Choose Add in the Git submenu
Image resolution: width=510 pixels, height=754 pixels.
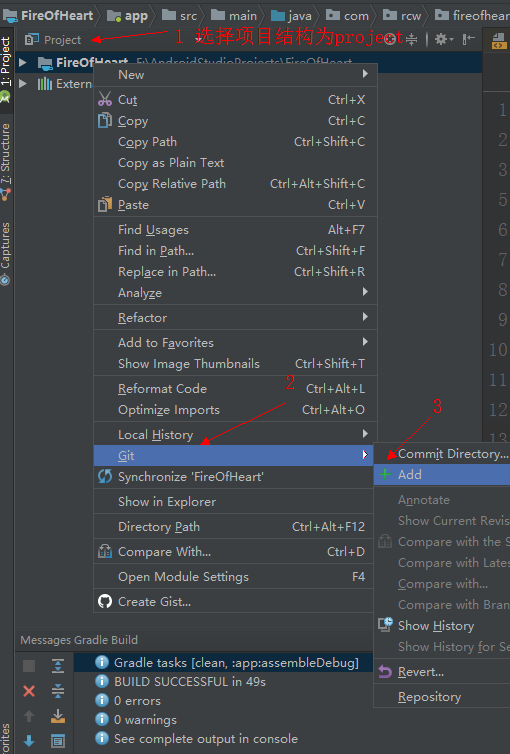point(442,474)
